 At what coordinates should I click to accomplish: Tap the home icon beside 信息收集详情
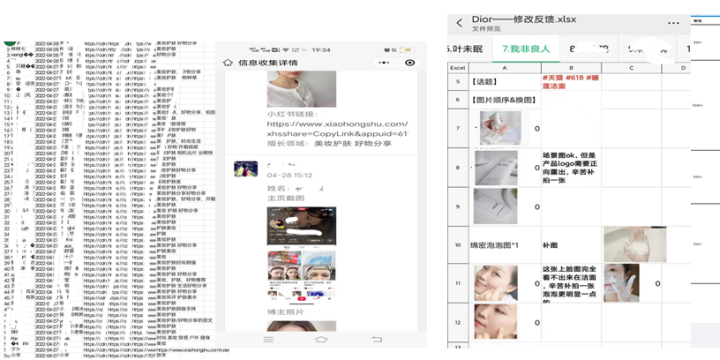click(x=228, y=62)
